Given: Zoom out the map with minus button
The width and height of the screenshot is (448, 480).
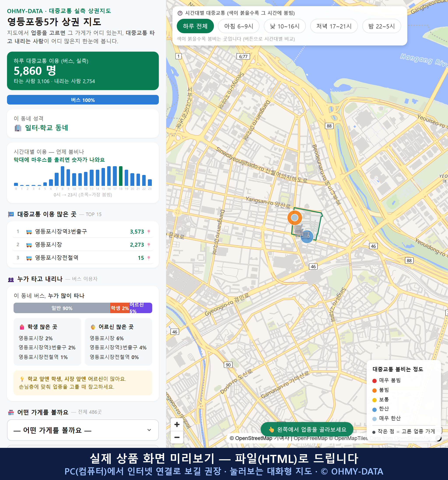Looking at the screenshot, I should tap(177, 437).
